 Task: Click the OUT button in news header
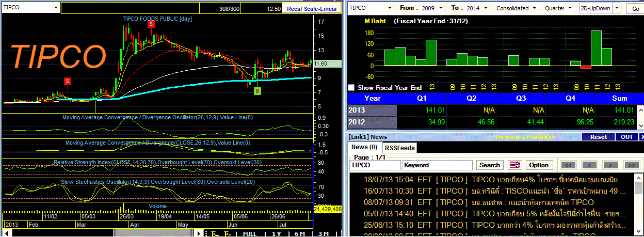[x=627, y=137]
